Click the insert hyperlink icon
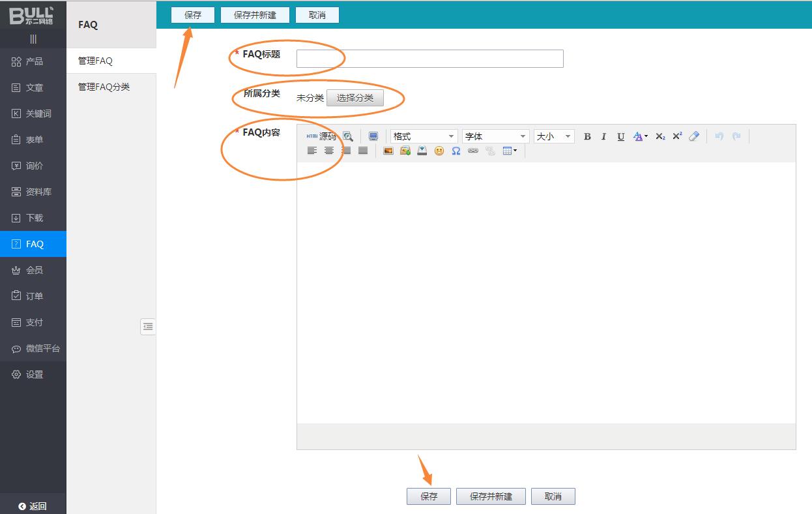The height and width of the screenshot is (514, 812). tap(473, 151)
